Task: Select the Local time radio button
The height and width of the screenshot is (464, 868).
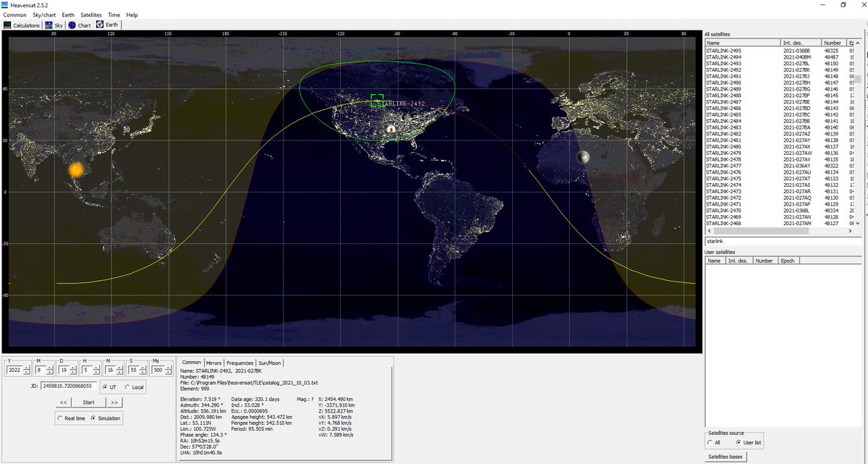Action: tap(134, 387)
